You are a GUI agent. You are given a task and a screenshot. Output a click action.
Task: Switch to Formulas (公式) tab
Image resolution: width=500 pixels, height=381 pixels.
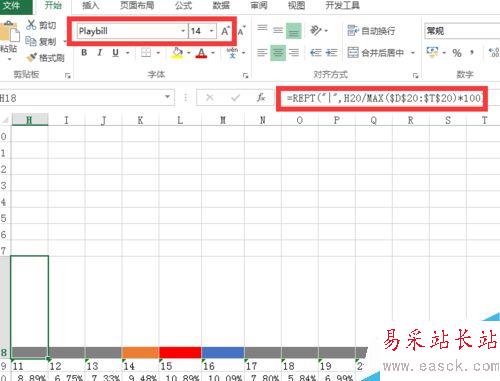pyautogui.click(x=184, y=6)
